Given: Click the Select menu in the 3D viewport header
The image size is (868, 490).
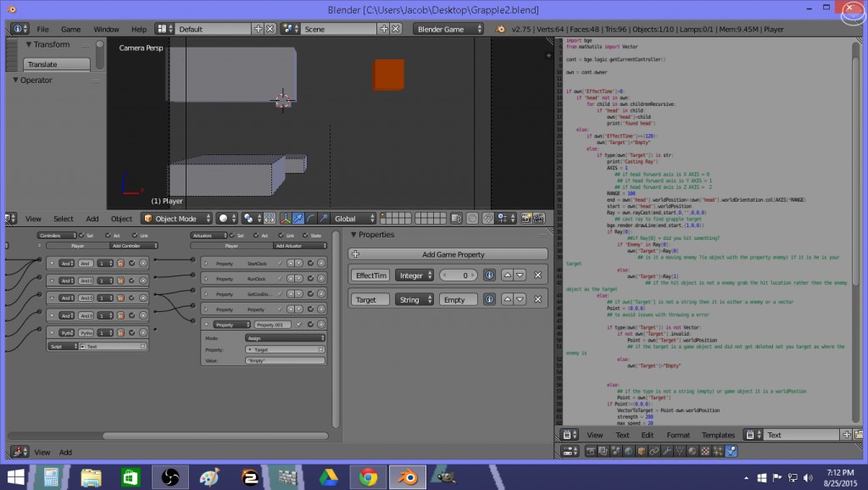Looking at the screenshot, I should (x=64, y=219).
